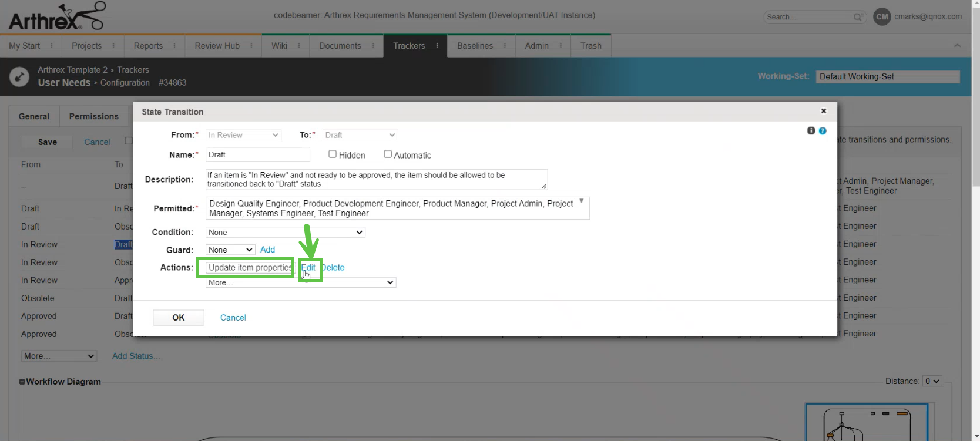980x441 pixels.
Task: Switch to the Review Hub menu
Action: click(217, 46)
